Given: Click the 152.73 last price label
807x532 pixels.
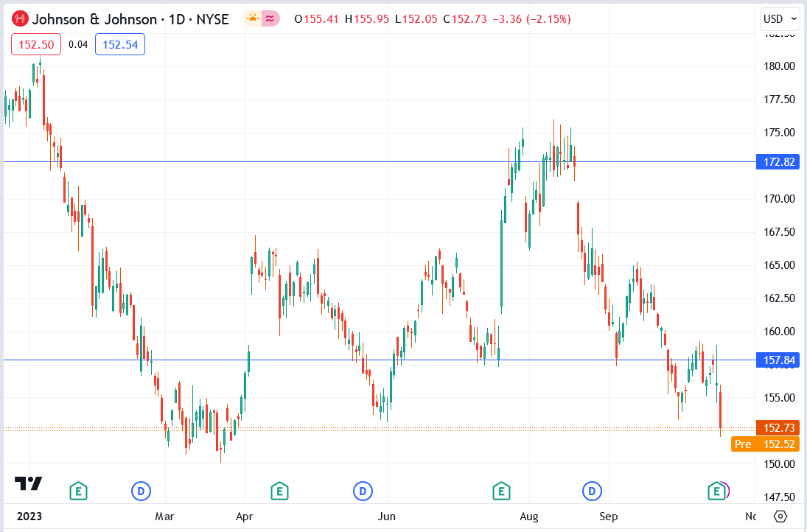Looking at the screenshot, I should [x=778, y=428].
